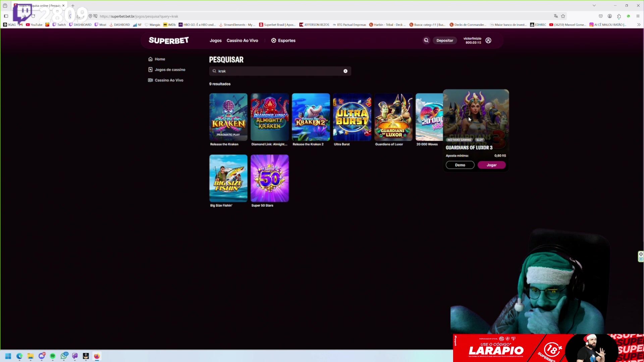This screenshot has width=644, height=362.
Task: Bookmark this page with star icon
Action: (x=563, y=16)
